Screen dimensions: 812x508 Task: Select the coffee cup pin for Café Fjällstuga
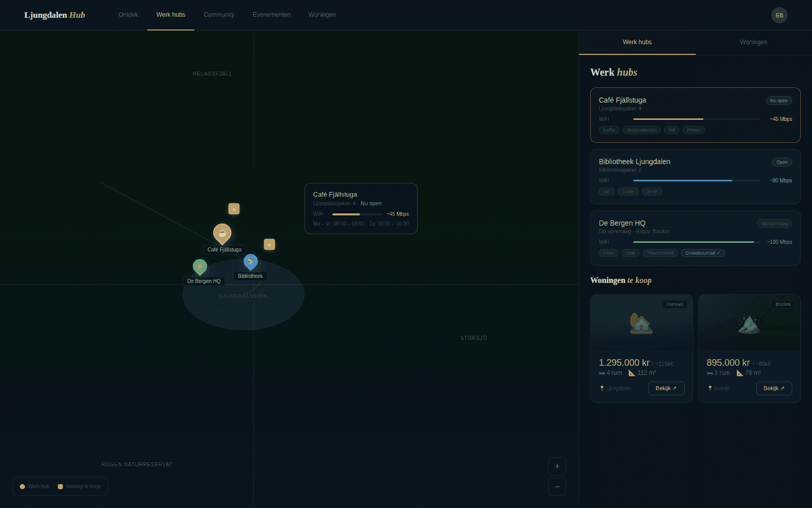[223, 233]
